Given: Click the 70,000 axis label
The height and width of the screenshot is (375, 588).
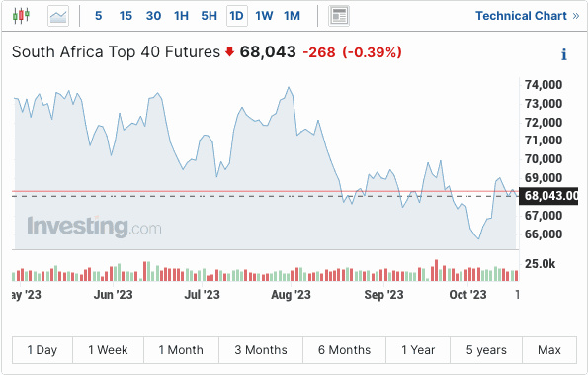Looking at the screenshot, I should coord(544,159).
